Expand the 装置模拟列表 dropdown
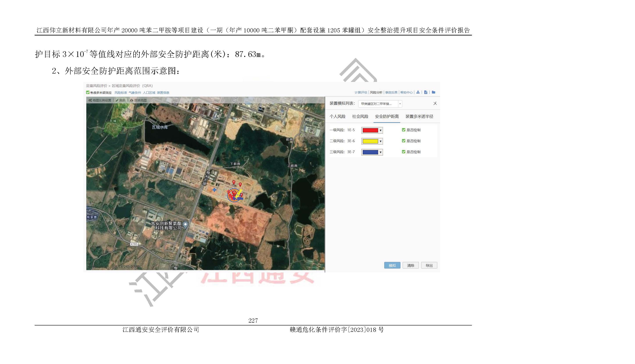Image resolution: width=635 pixels, height=364 pixels. (400, 104)
